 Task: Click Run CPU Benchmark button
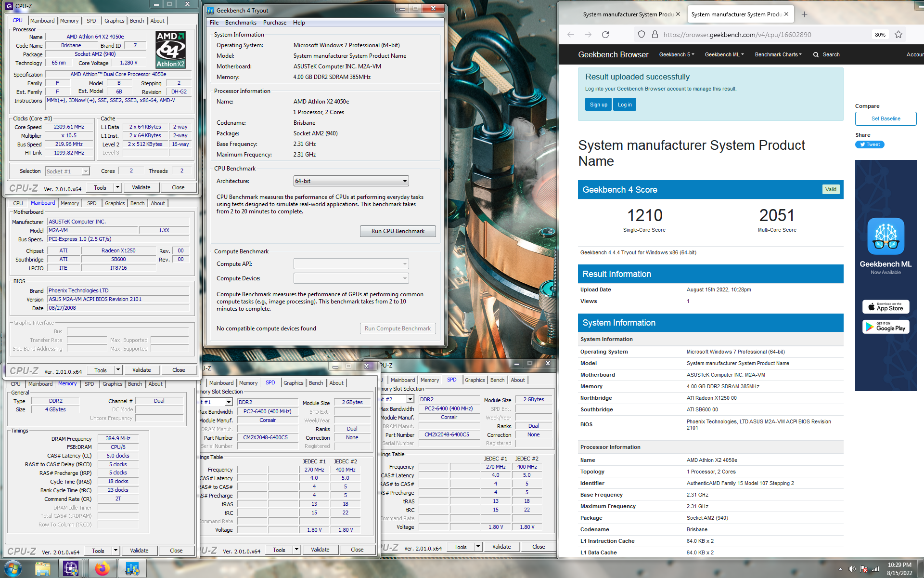click(398, 231)
